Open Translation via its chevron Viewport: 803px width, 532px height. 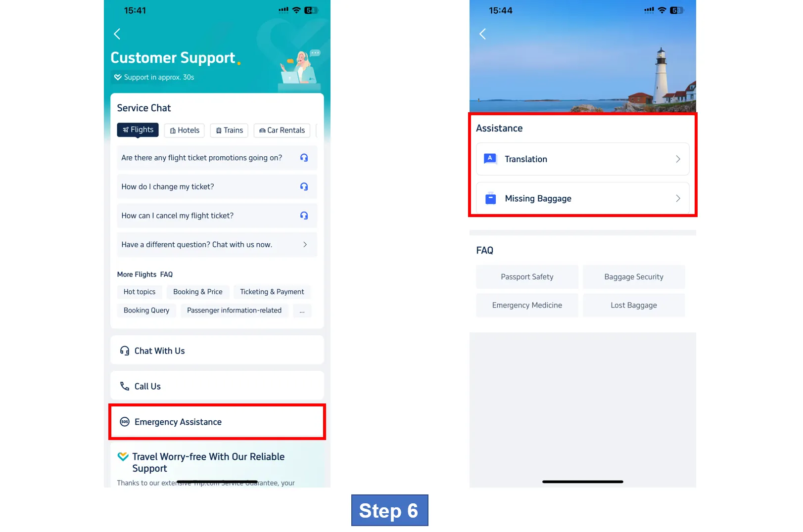[x=678, y=159]
